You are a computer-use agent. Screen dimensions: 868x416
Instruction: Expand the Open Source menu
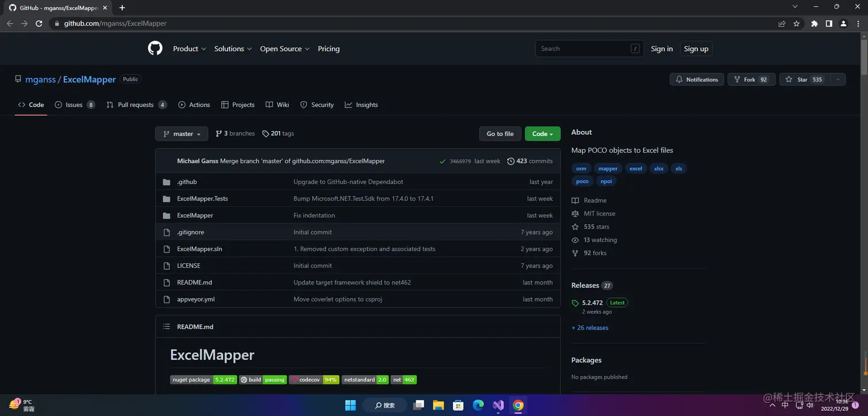tap(285, 49)
